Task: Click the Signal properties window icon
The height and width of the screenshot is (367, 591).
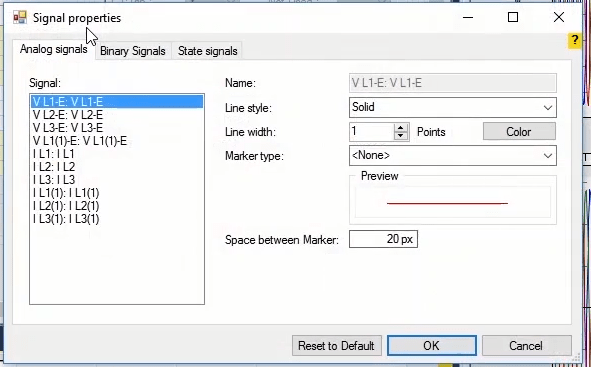Action: 20,17
